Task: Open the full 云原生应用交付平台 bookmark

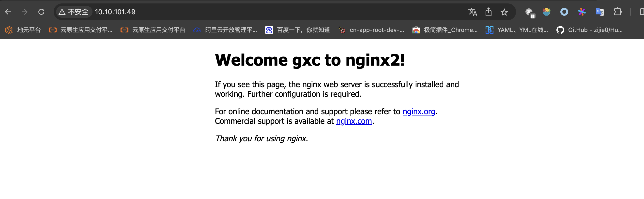Action: [x=153, y=30]
